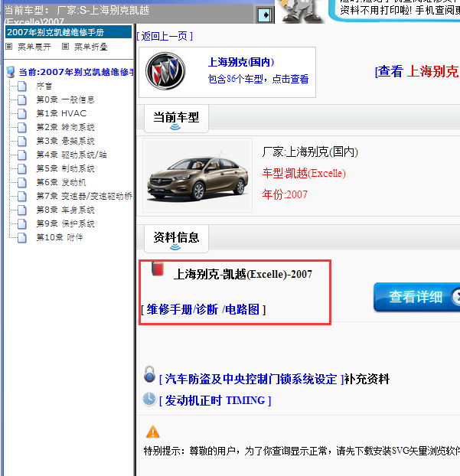
Task: Click the Excelle car thumbnail image
Action: [197, 175]
